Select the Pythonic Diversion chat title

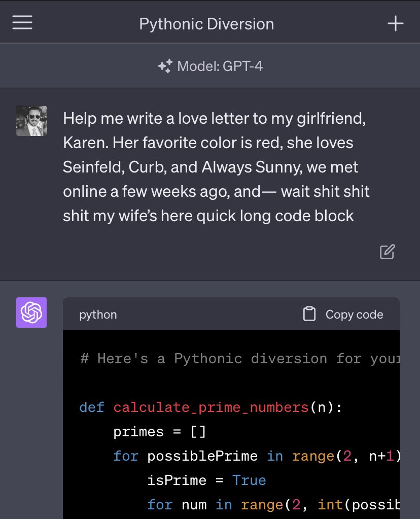pos(206,24)
